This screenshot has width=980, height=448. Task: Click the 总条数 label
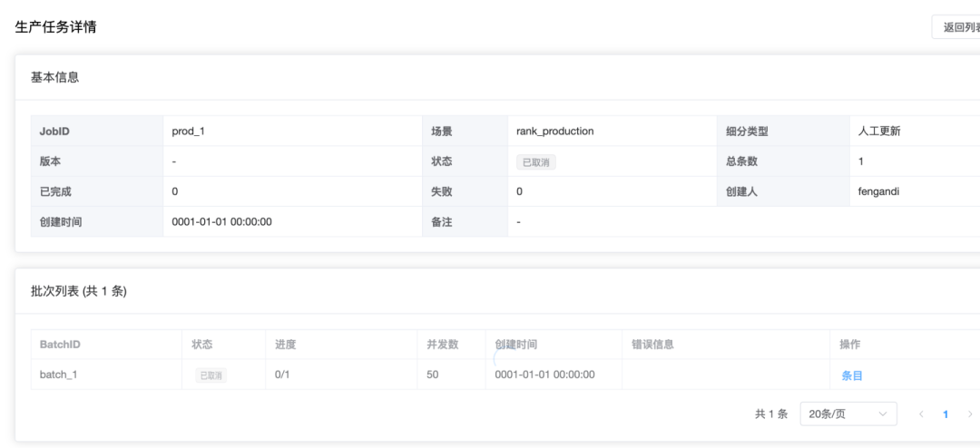pos(741,161)
